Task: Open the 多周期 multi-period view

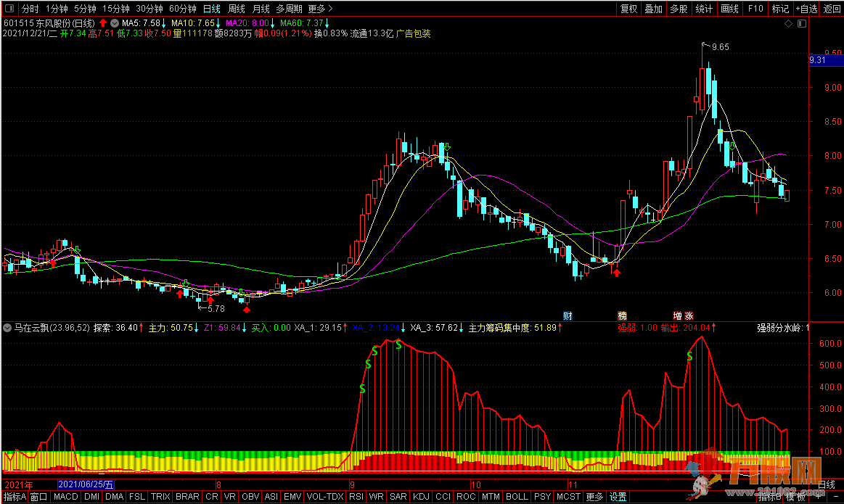Action: 289,9
